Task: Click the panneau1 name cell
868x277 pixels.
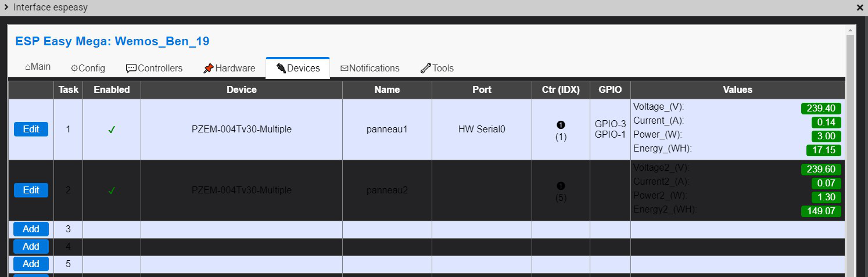Action: tap(387, 129)
